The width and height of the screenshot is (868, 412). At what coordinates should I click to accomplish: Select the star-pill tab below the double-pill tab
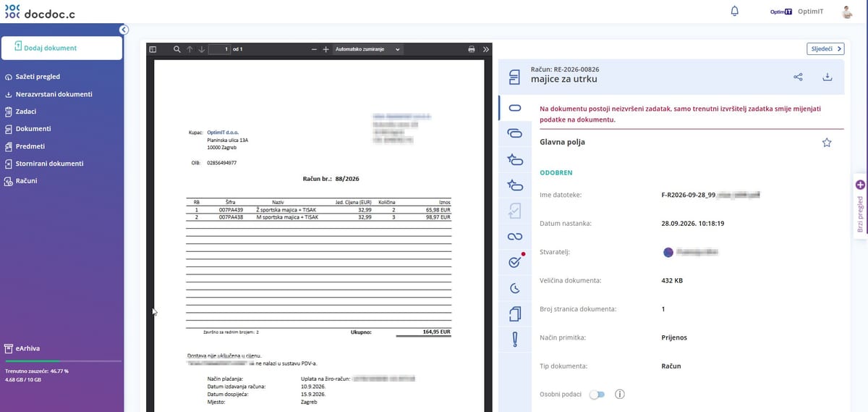515,159
